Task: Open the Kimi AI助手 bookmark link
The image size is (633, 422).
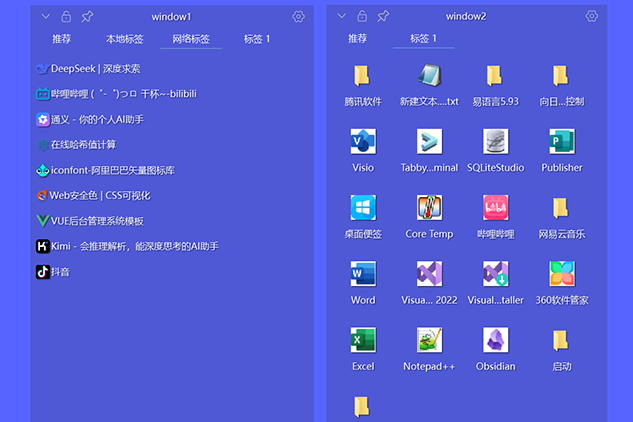Action: coord(134,246)
